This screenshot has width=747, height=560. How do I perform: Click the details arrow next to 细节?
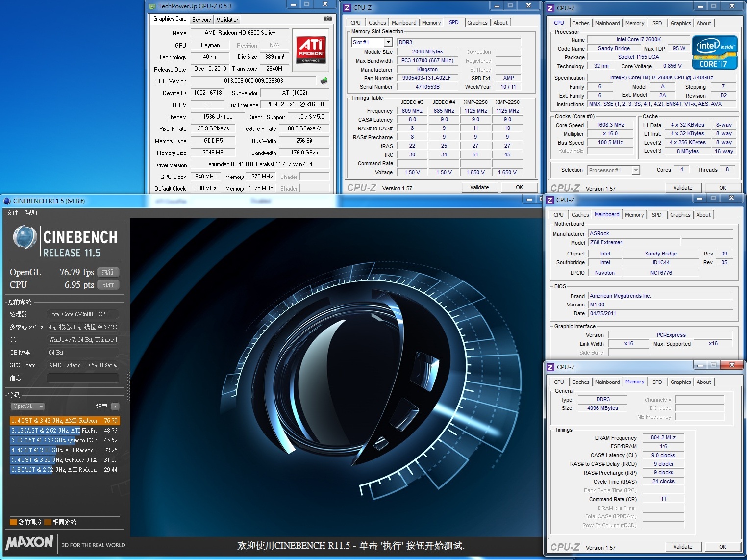tap(115, 407)
